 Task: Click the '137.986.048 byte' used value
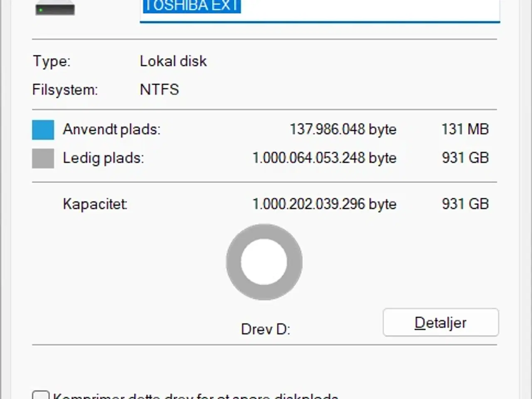(x=343, y=129)
